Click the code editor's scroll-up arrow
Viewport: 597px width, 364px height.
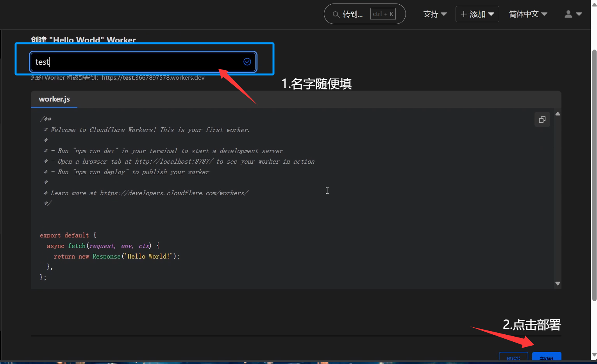558,114
